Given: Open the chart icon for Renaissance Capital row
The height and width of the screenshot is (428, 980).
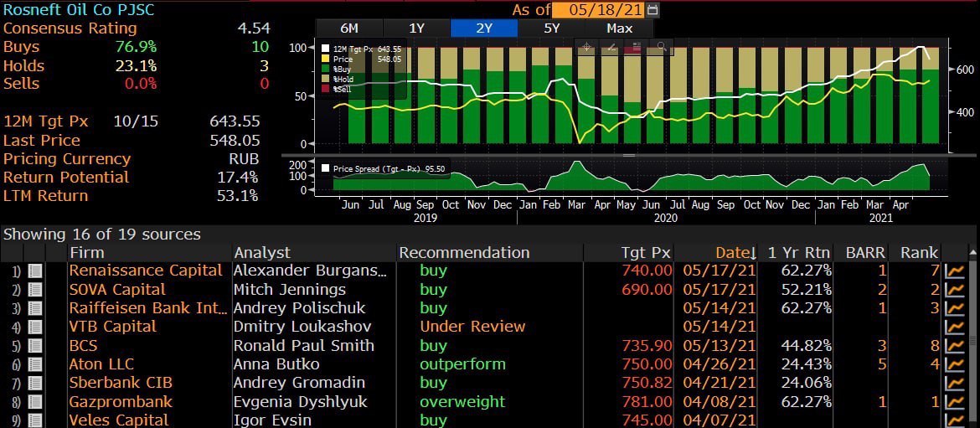Looking at the screenshot, I should [x=955, y=271].
